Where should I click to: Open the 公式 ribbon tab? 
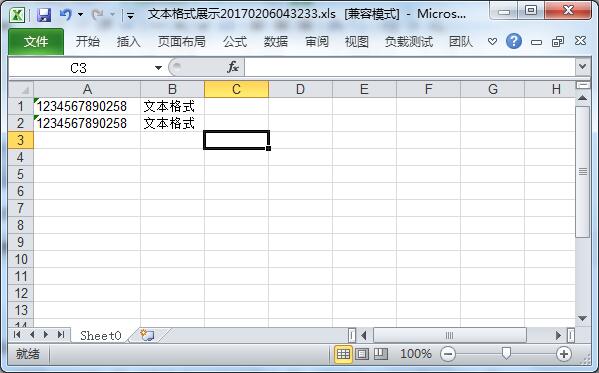[x=235, y=41]
